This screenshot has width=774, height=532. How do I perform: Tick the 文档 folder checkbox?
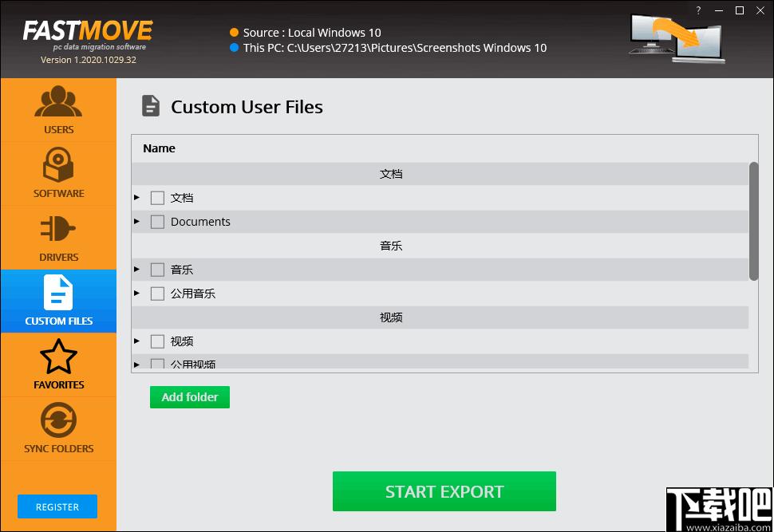[157, 198]
